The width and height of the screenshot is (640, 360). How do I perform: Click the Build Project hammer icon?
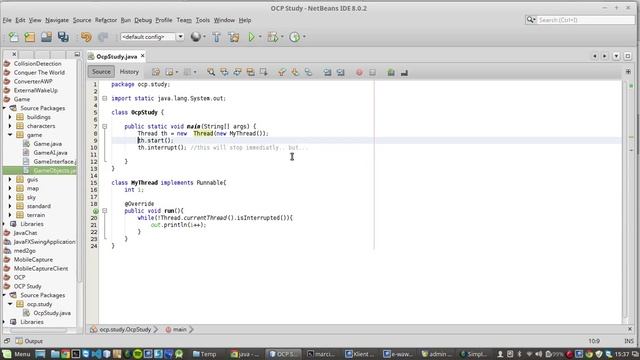(x=216, y=37)
